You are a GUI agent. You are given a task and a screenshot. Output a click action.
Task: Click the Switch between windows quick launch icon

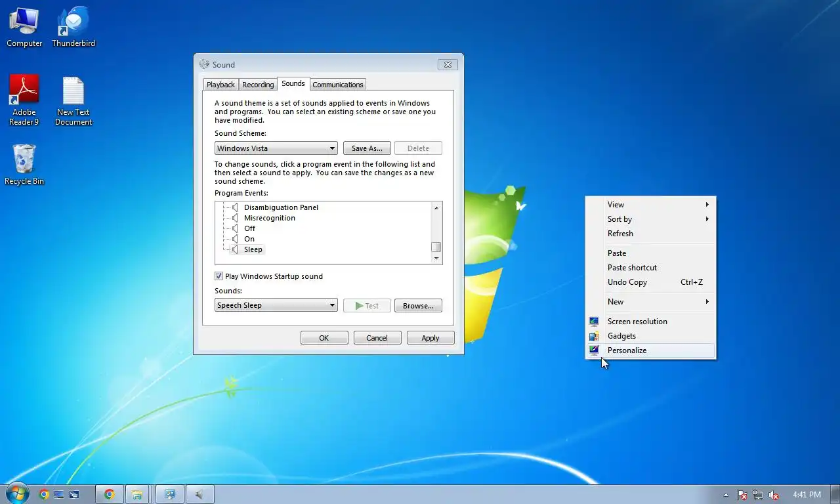pos(74,494)
